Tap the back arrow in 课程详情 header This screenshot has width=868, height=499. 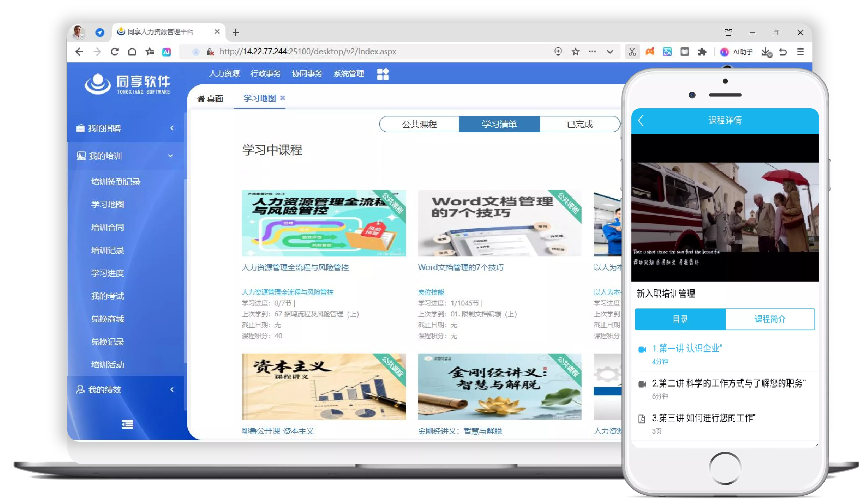(640, 121)
